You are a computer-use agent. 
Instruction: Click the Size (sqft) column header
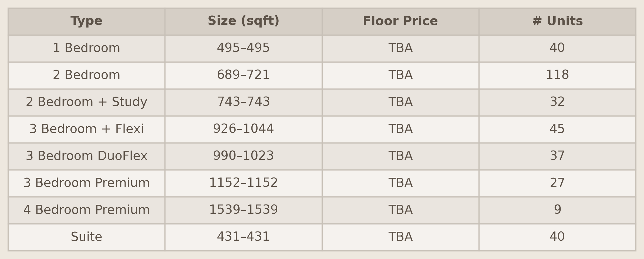(243, 21)
